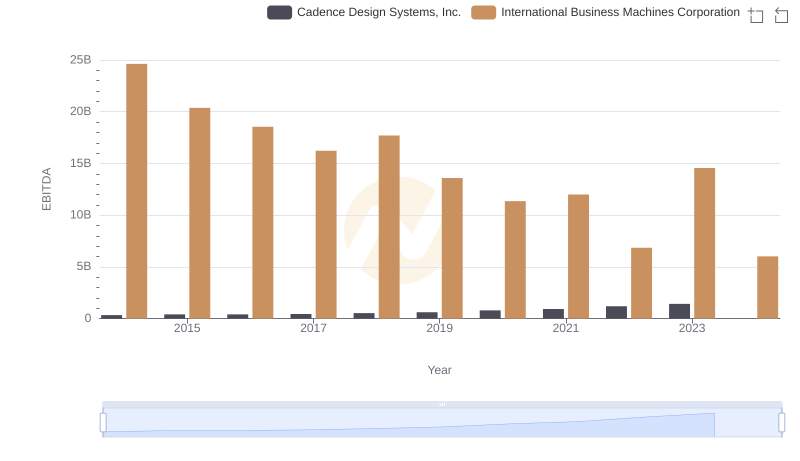Screen dimensions: 800x461
Task: Click the IBM bar for 2019
Action: (x=452, y=248)
